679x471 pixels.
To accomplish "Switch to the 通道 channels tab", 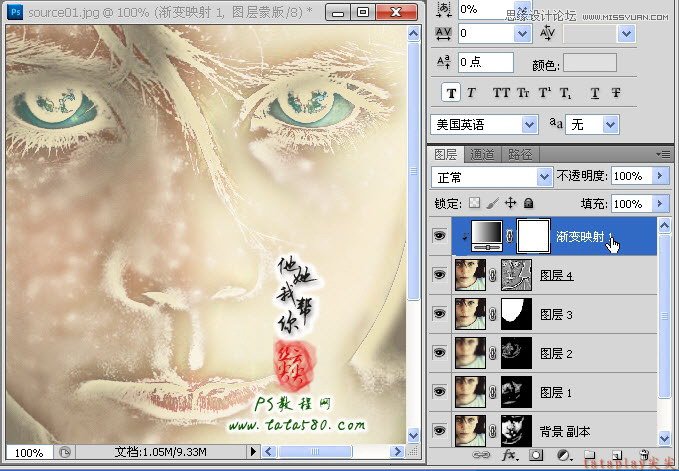I will coord(482,154).
